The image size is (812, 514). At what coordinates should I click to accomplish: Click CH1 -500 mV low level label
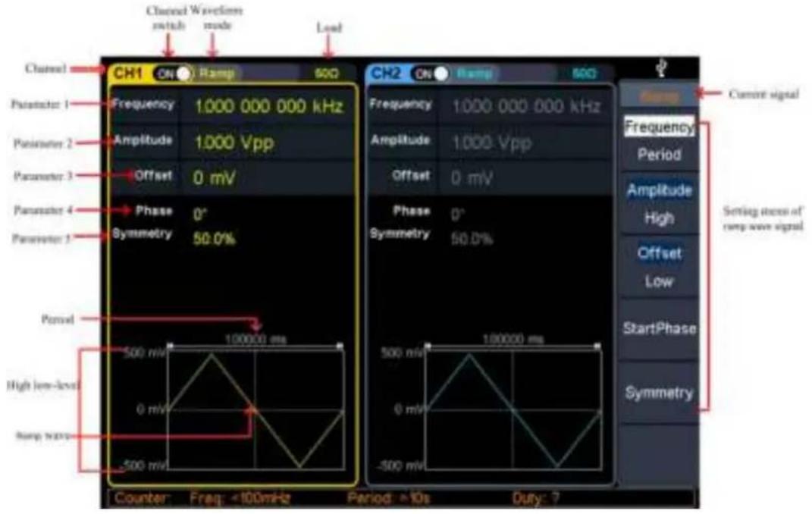[143, 466]
